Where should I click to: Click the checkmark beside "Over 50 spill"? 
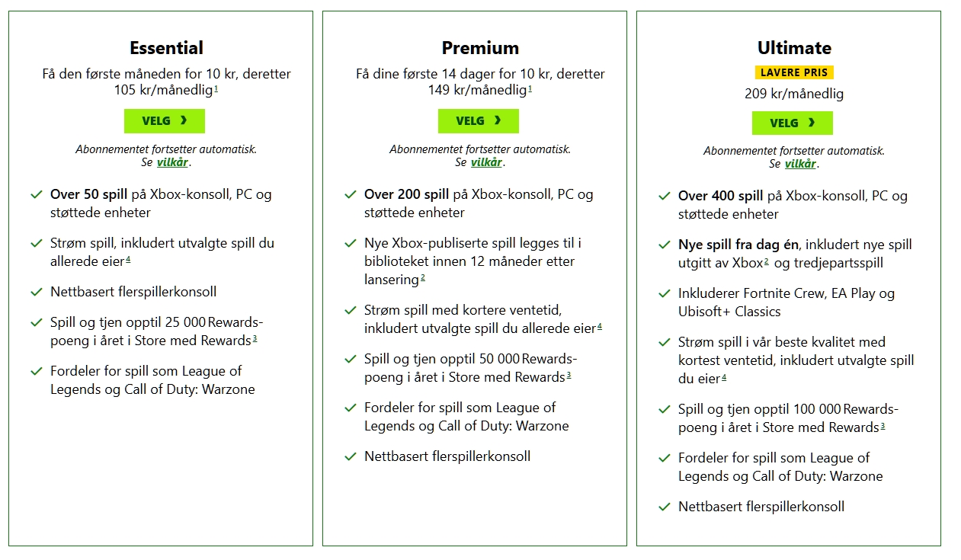36,194
